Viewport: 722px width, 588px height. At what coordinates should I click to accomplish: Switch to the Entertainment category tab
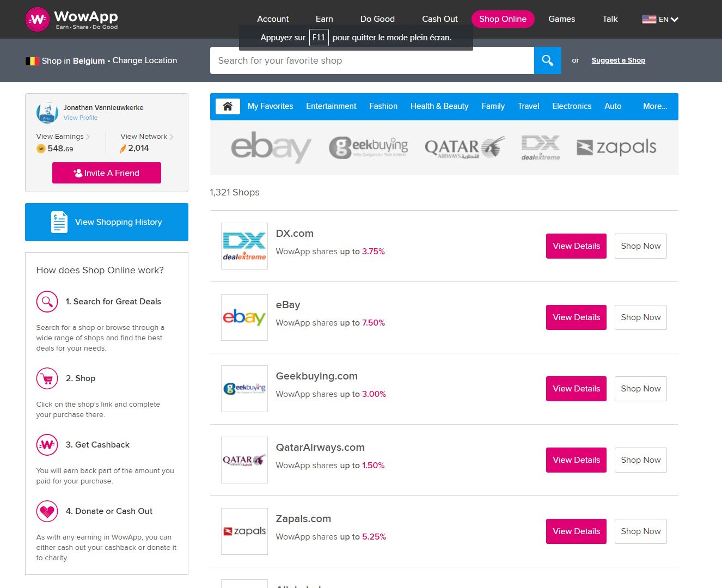(x=331, y=106)
